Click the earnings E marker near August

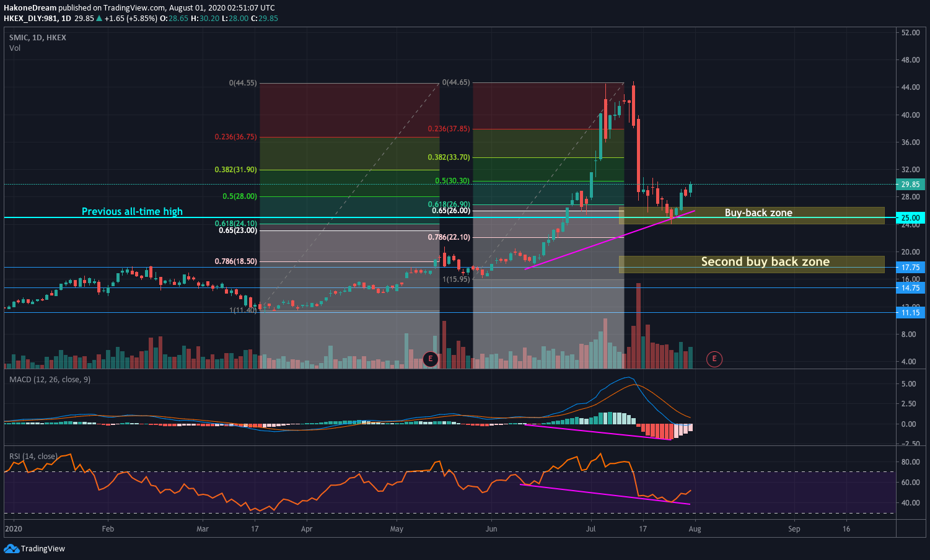tap(714, 359)
